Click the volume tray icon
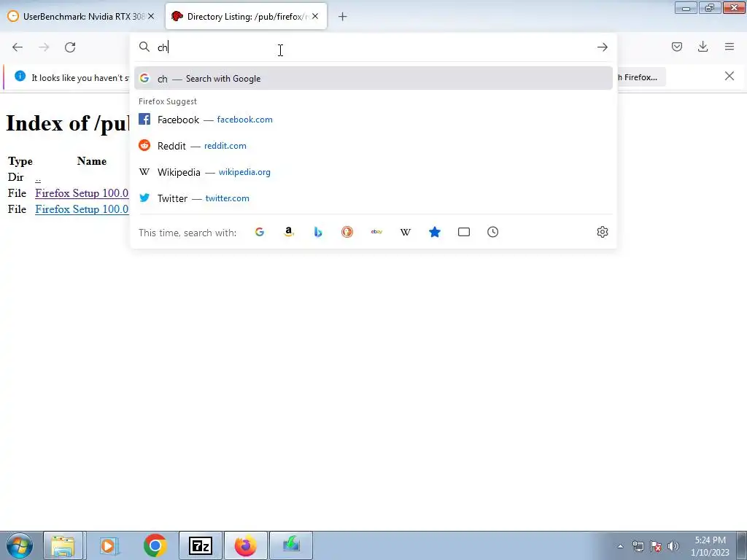This screenshot has height=560, width=747. (673, 546)
